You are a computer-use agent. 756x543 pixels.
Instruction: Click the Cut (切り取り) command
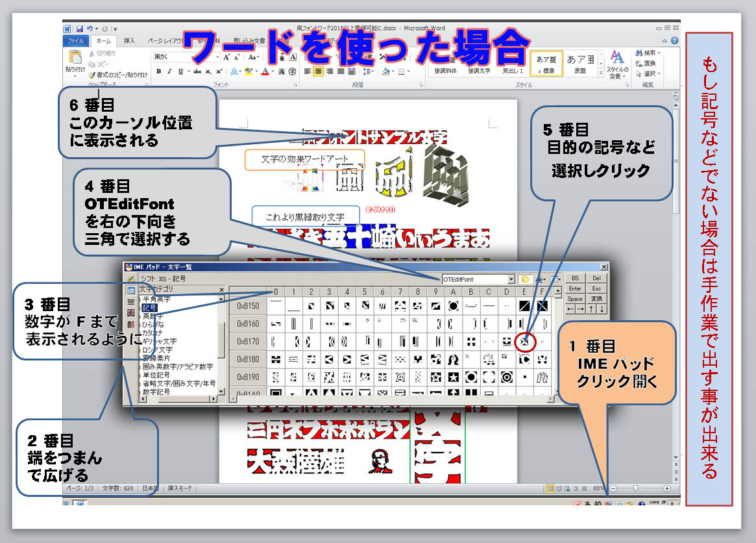point(103,53)
